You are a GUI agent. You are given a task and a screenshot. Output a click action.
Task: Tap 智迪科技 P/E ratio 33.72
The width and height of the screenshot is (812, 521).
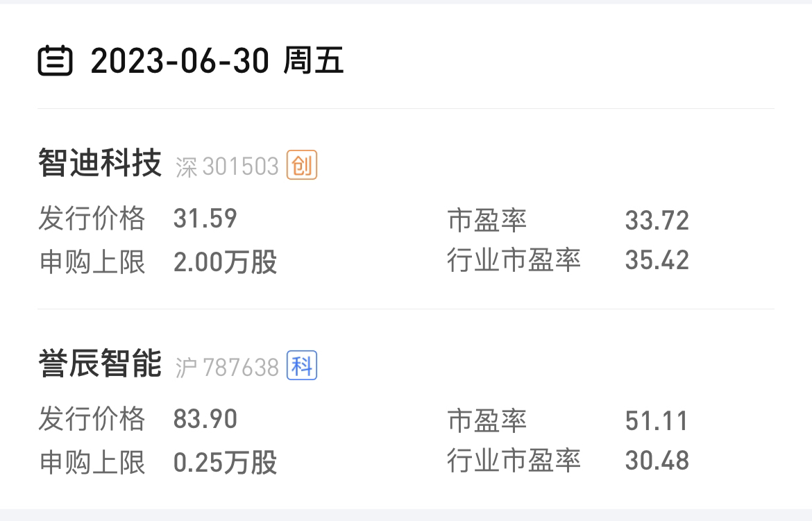tap(657, 221)
